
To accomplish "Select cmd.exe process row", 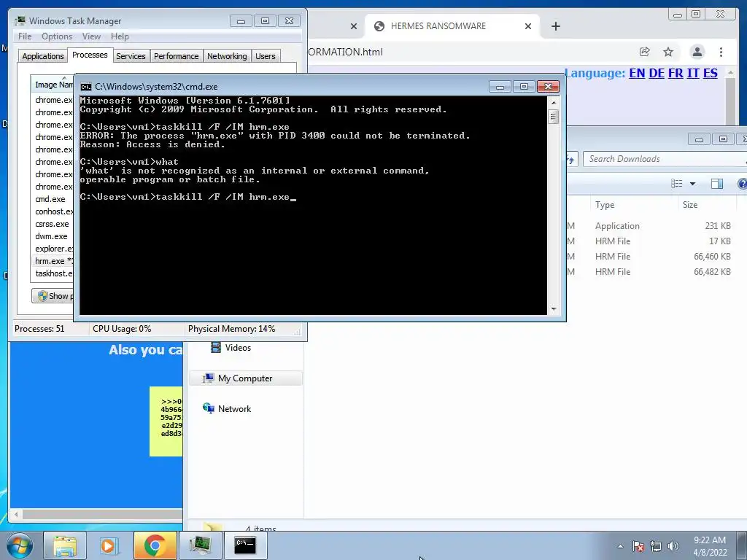I will tap(53, 199).
